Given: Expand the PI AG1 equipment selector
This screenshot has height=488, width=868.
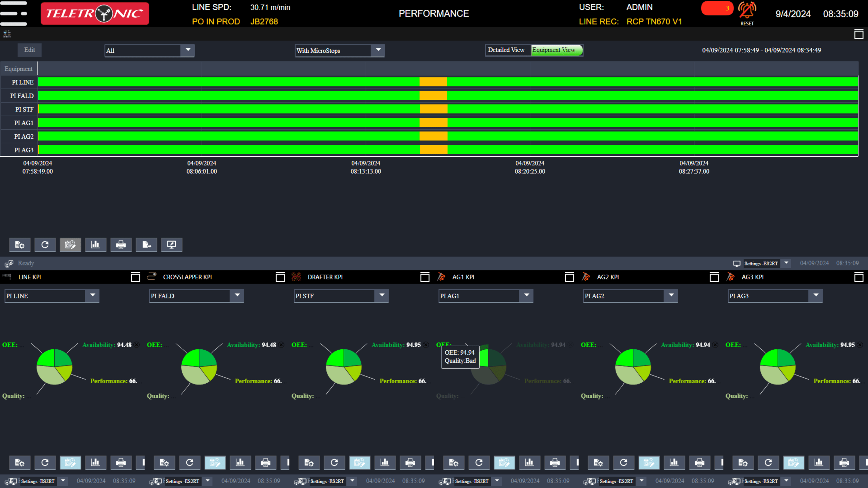Looking at the screenshot, I should click(526, 296).
